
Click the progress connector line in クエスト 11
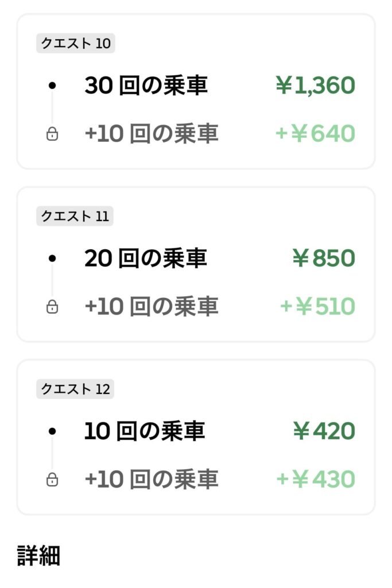pos(53,283)
